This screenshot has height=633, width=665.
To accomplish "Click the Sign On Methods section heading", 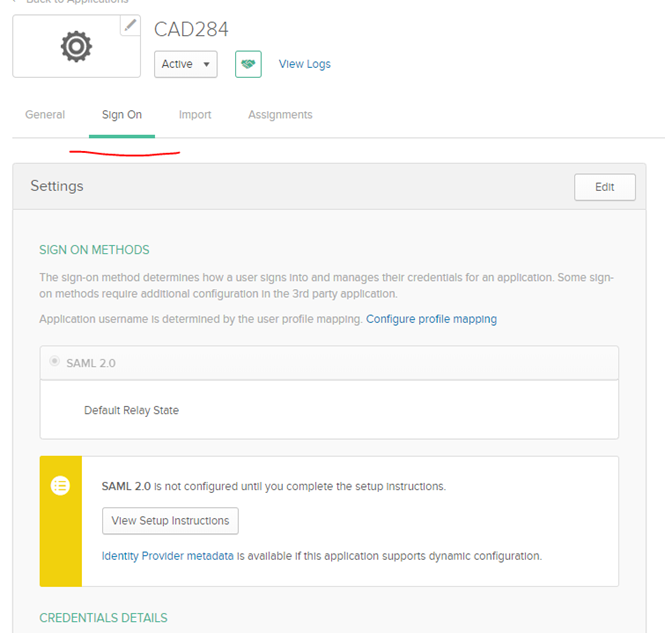I will [94, 250].
